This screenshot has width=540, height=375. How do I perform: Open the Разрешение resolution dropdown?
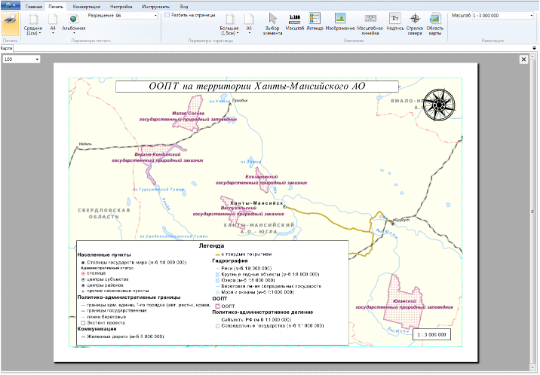tap(136, 15)
